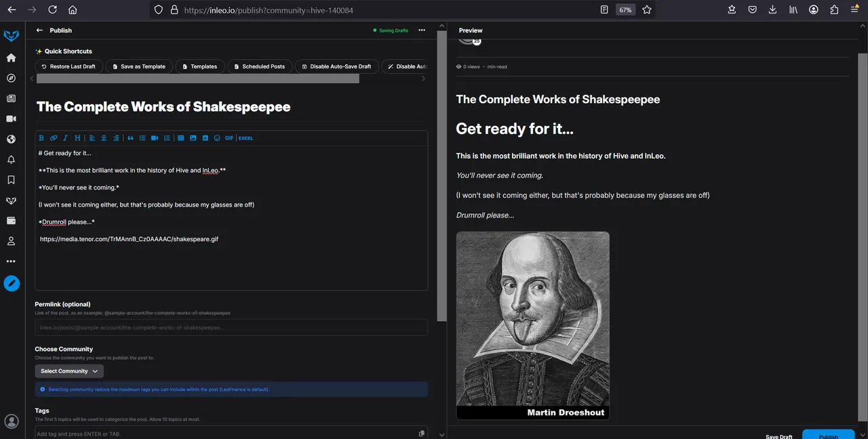Align text left in the editor

[x=92, y=138]
